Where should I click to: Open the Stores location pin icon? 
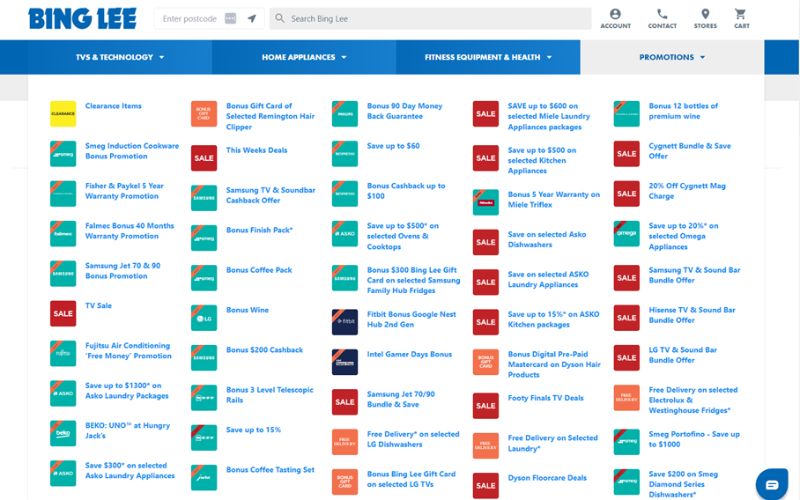tap(705, 14)
